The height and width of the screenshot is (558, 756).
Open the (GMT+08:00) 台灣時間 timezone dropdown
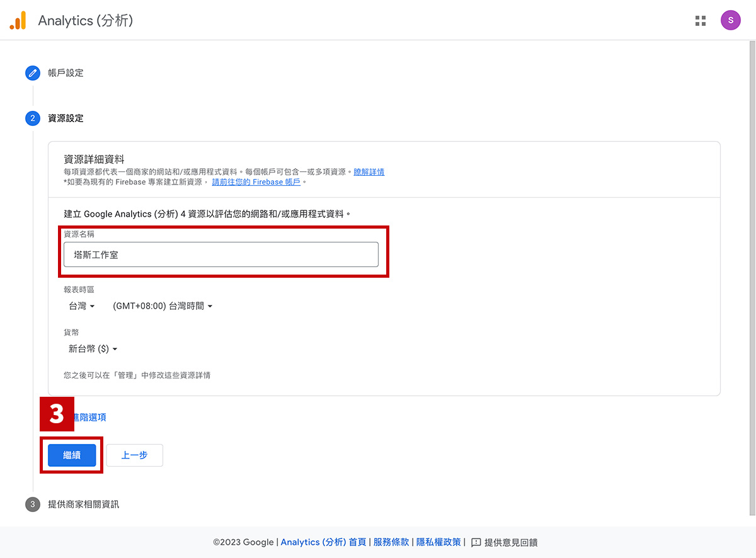(x=163, y=306)
